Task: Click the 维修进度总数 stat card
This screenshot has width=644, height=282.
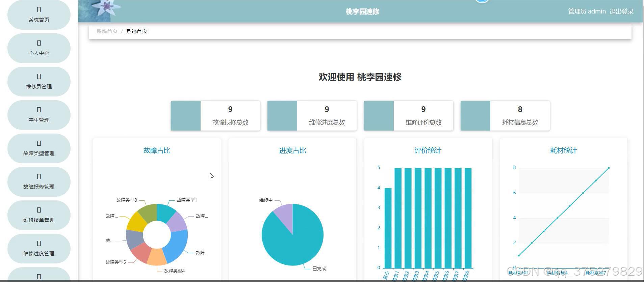Action: click(312, 116)
